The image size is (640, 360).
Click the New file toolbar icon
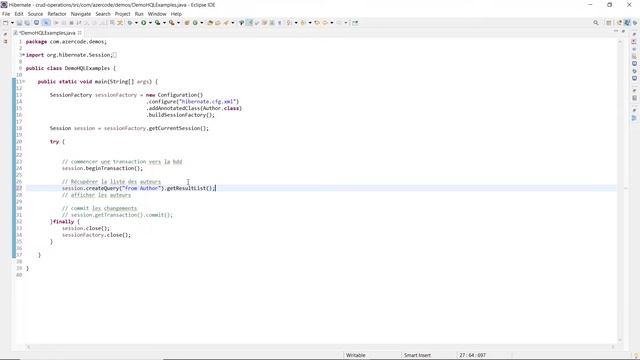5,23
